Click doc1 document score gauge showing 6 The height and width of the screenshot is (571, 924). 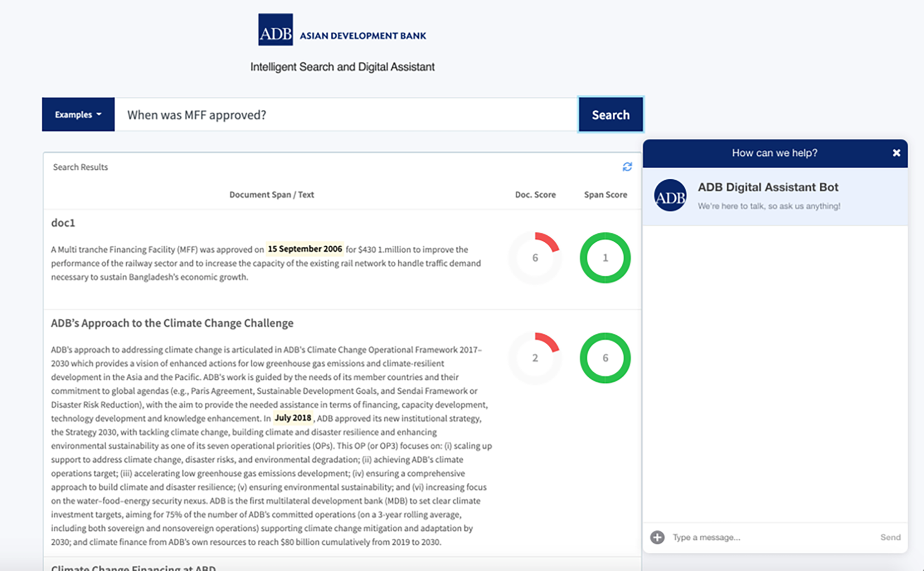535,258
